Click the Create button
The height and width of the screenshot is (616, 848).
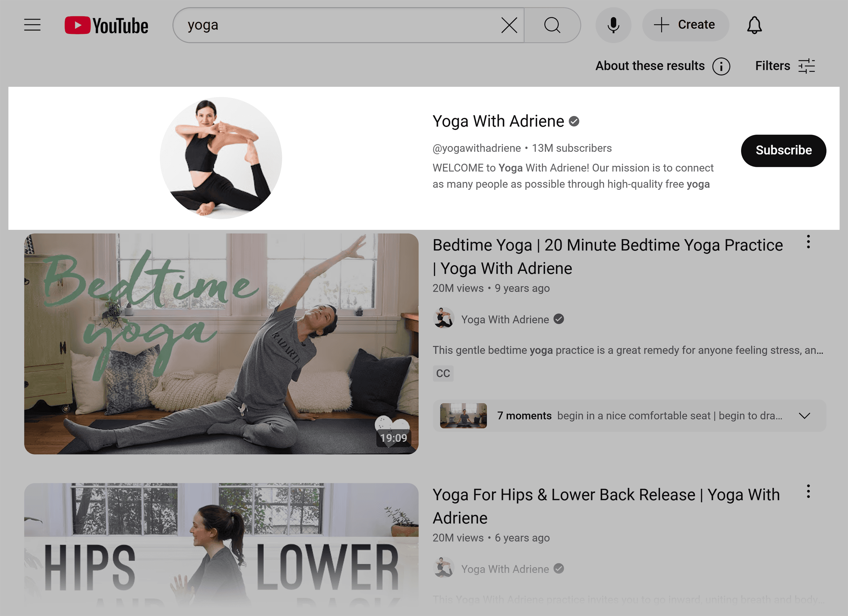point(686,25)
